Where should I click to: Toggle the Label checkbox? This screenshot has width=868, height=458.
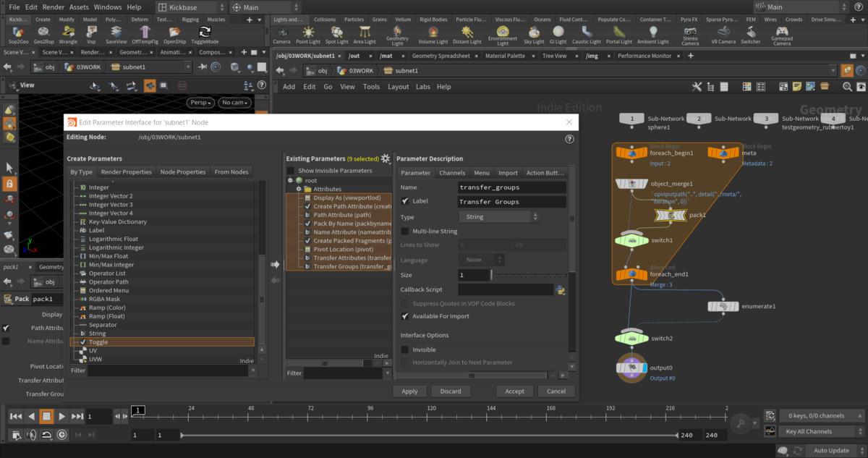(405, 201)
